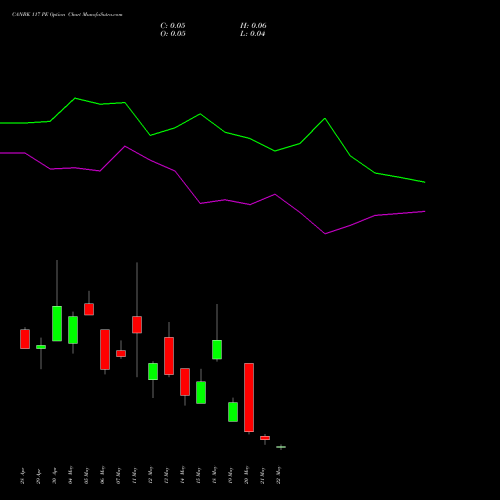The height and width of the screenshot is (500, 500).
Task: Click the green candlestick above 04 May
Action: click(73, 330)
